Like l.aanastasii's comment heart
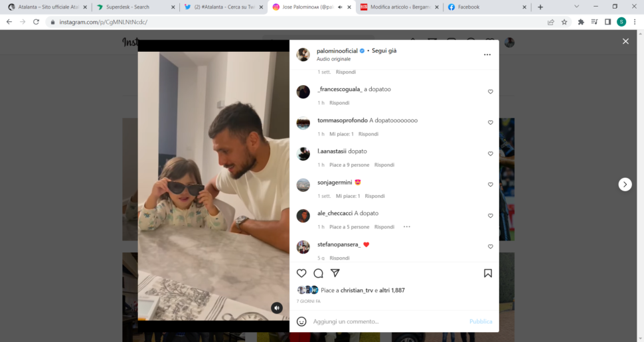 [491, 154]
